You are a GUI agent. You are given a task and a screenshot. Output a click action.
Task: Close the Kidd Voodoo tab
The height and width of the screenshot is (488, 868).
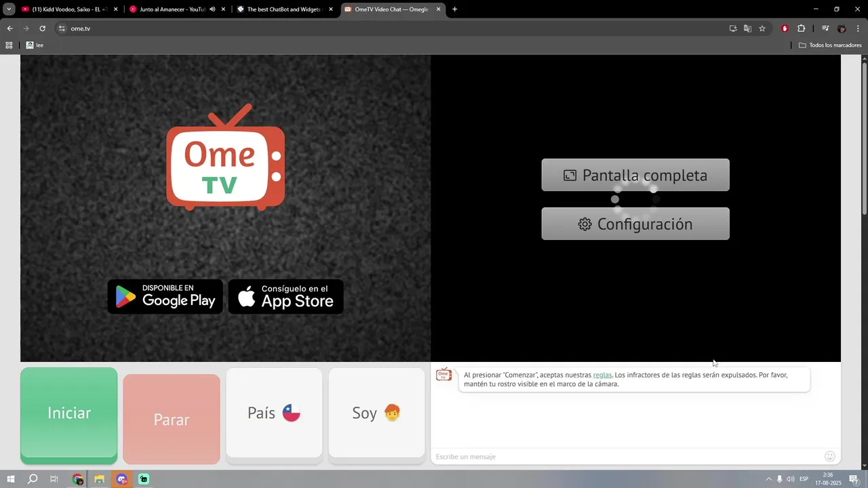coord(115,9)
